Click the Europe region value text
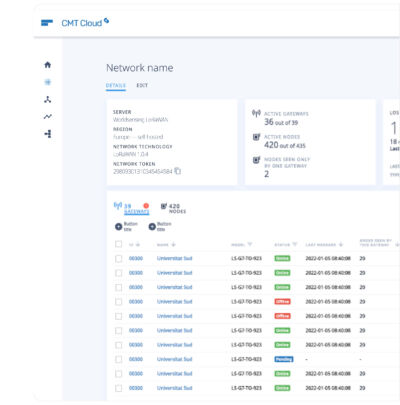The image size is (400, 405). coord(138,137)
